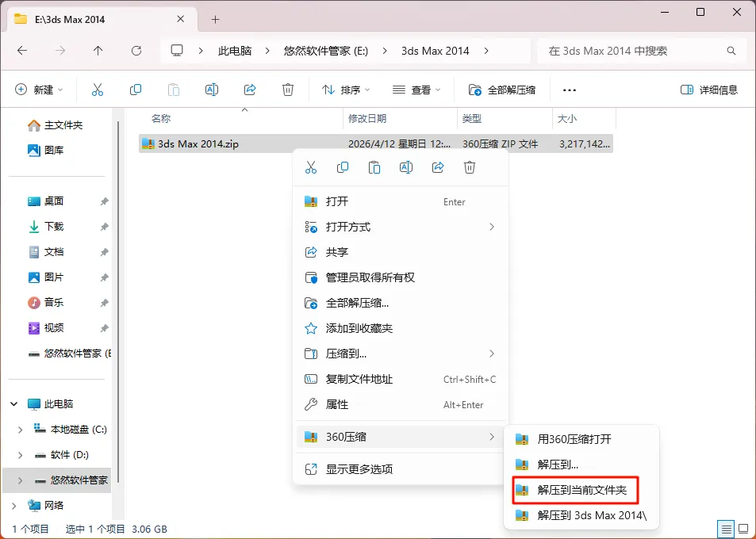Click the 全部解压缩 toolbar button
The image size is (756, 539).
click(502, 90)
